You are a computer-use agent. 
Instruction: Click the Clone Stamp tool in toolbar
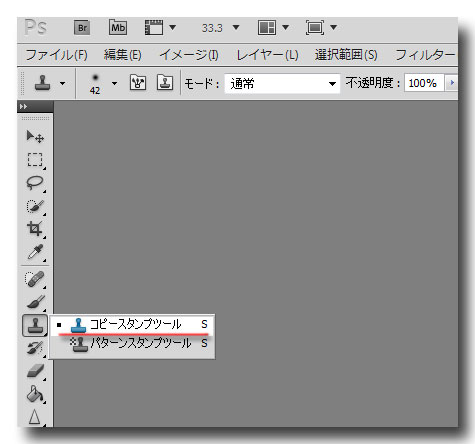pos(35,325)
